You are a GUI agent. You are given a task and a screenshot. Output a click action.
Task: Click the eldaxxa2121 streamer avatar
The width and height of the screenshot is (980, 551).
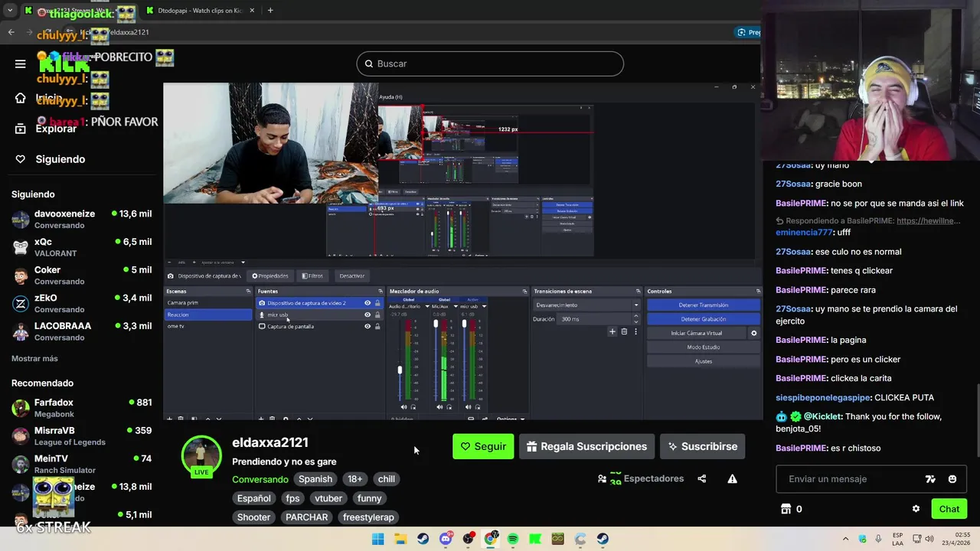[201, 455]
